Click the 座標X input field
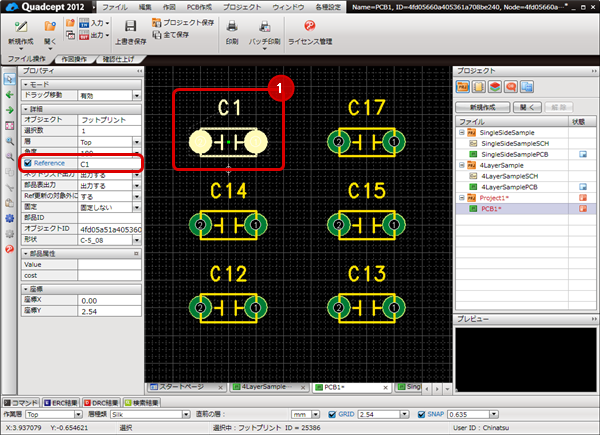This screenshot has height=435, width=600. (109, 300)
